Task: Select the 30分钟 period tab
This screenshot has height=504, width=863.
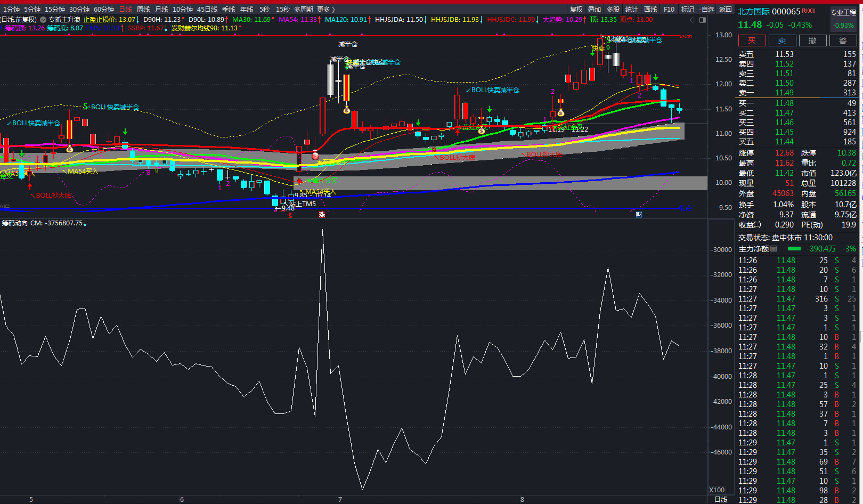Action: 79,10
